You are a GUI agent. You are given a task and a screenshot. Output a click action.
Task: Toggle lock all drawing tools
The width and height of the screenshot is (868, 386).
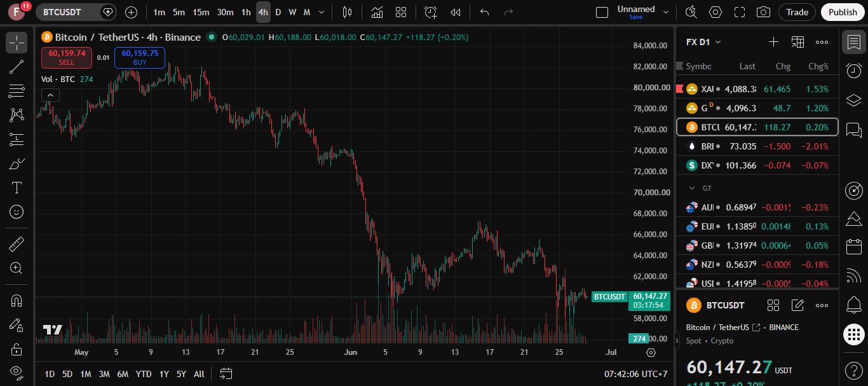[x=17, y=349]
